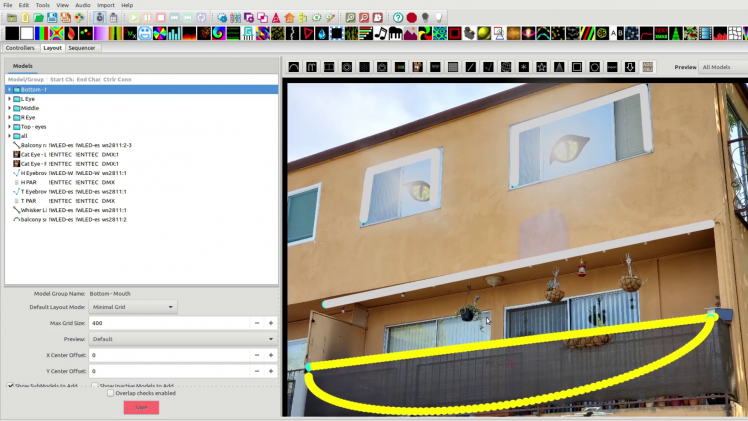This screenshot has height=421, width=748.
Task: Toggle Show SubModels to Add checkbox
Action: tap(10, 385)
